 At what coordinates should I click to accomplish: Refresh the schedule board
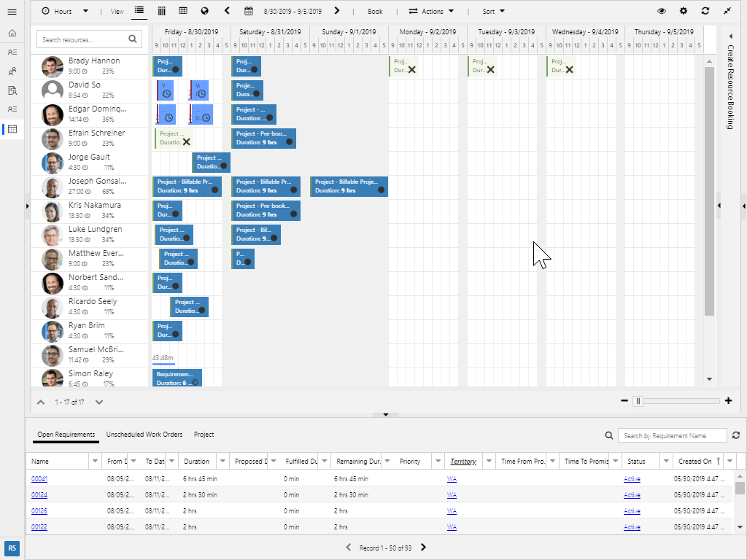pyautogui.click(x=704, y=11)
